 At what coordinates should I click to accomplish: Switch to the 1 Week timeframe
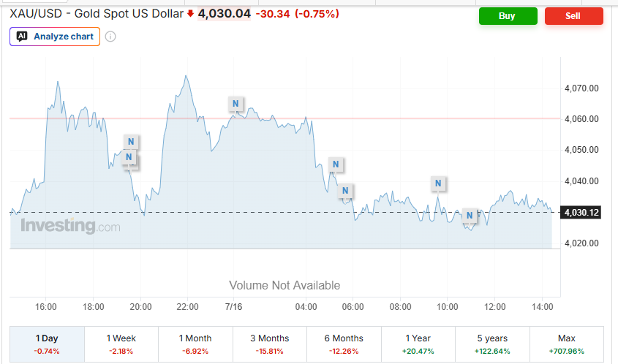[121, 344]
